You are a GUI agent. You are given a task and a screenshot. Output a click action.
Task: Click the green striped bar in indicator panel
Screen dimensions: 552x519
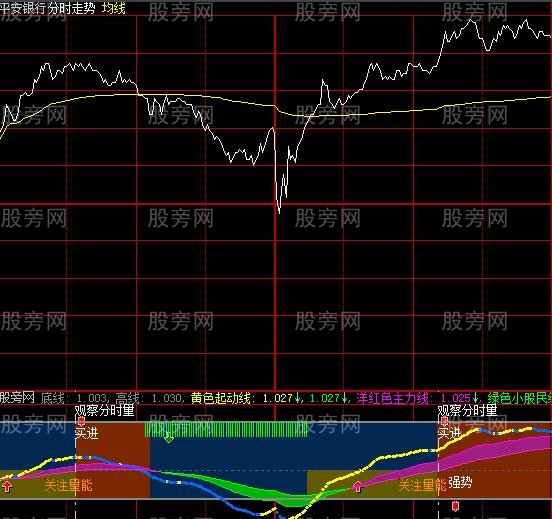[x=226, y=430]
